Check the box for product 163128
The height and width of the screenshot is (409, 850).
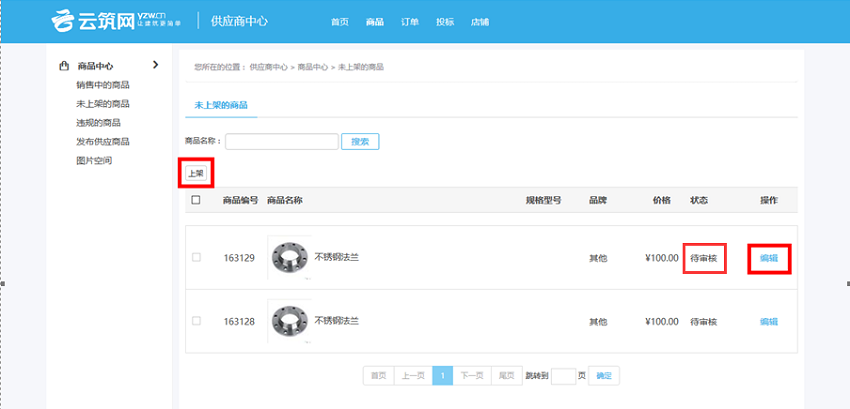(196, 321)
